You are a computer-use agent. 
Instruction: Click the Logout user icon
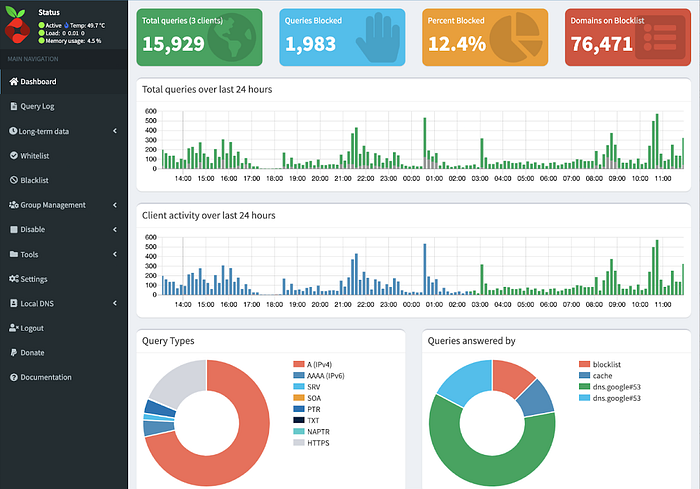tap(14, 328)
